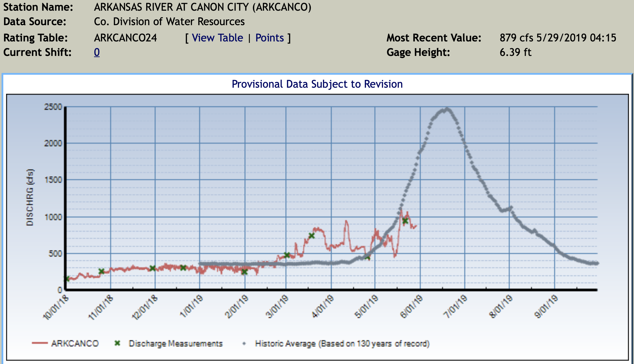The image size is (634, 364).
Task: Click the green X marker near 1000 cfs
Action: (x=405, y=221)
